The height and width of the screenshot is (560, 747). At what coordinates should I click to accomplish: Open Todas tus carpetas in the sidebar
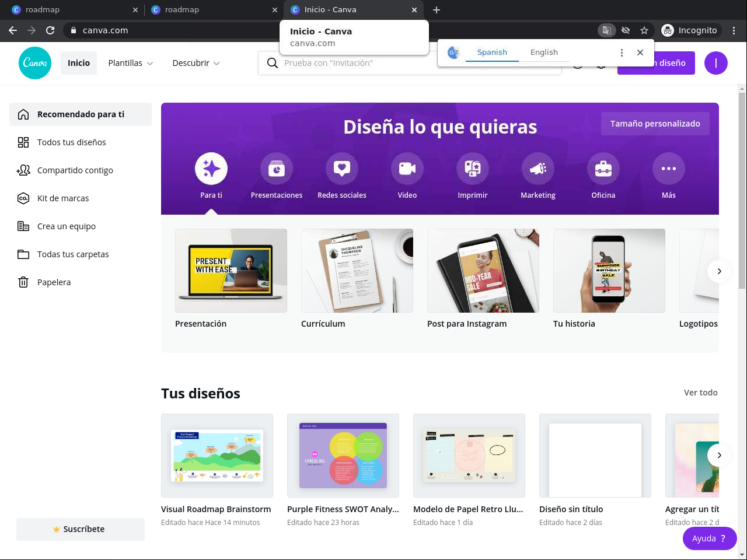click(81, 254)
